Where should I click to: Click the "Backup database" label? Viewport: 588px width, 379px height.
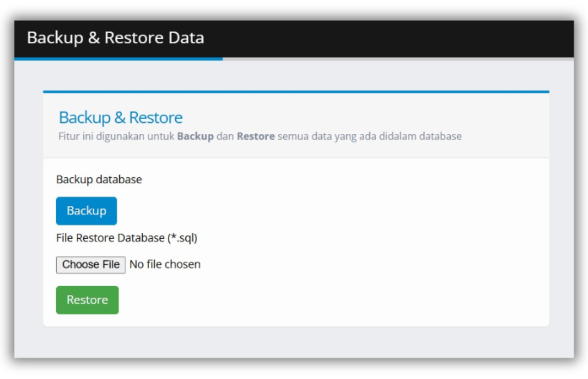(99, 179)
